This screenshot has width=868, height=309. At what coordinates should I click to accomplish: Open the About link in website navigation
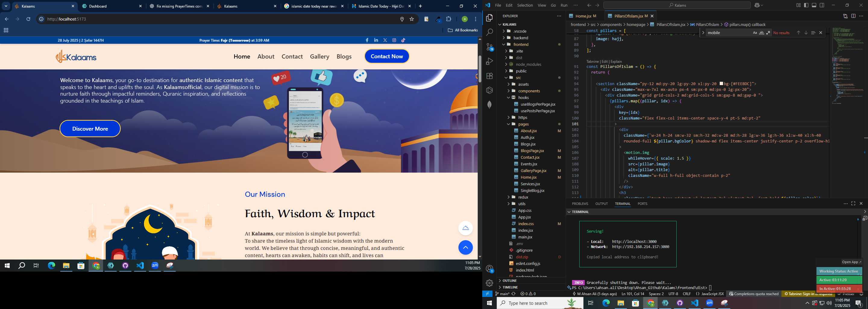tap(266, 56)
